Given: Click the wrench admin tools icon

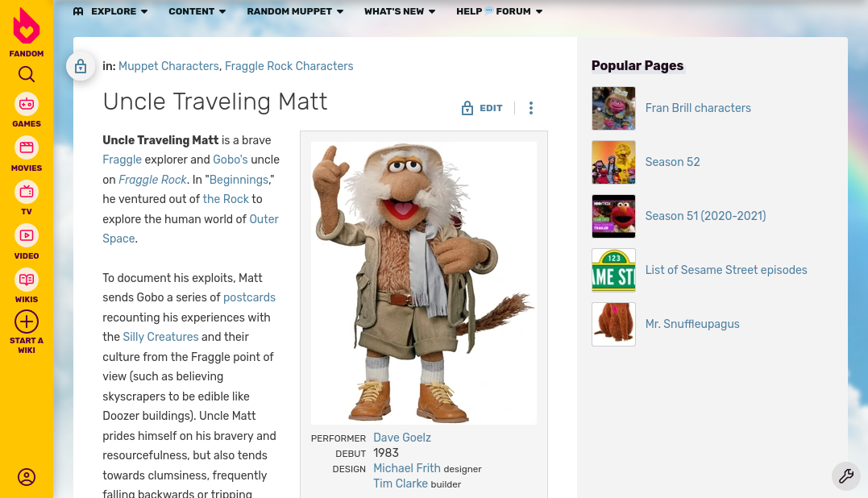Looking at the screenshot, I should pos(846,476).
